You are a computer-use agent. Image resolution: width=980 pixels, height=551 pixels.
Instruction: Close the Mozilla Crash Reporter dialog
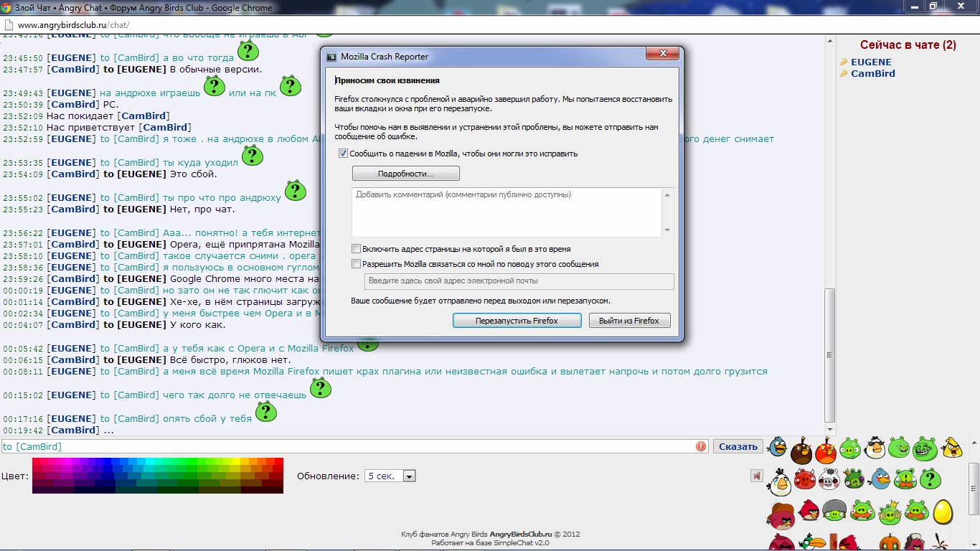pyautogui.click(x=663, y=55)
